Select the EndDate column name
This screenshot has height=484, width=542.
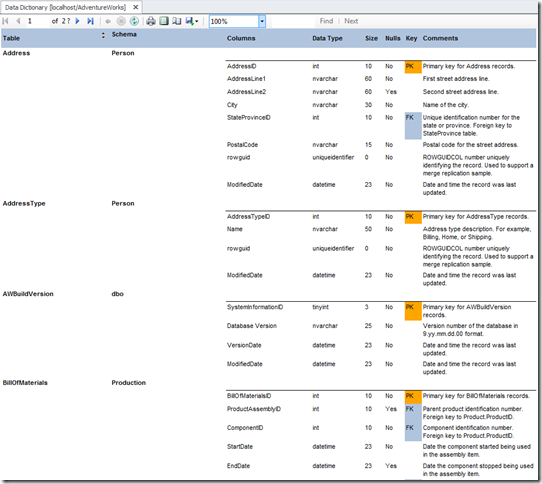point(238,466)
